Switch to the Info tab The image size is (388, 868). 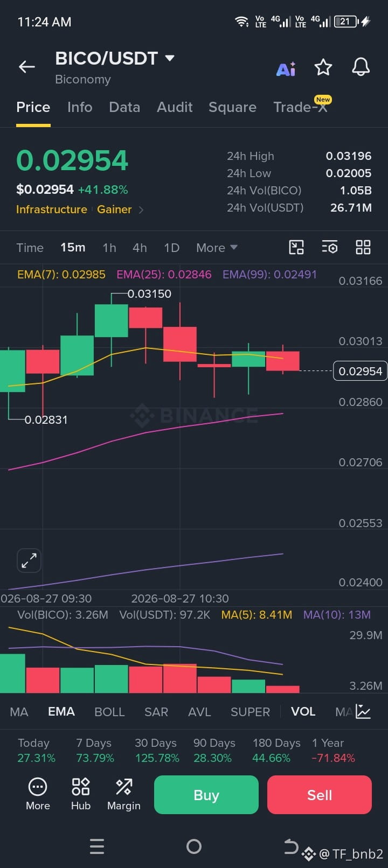80,107
